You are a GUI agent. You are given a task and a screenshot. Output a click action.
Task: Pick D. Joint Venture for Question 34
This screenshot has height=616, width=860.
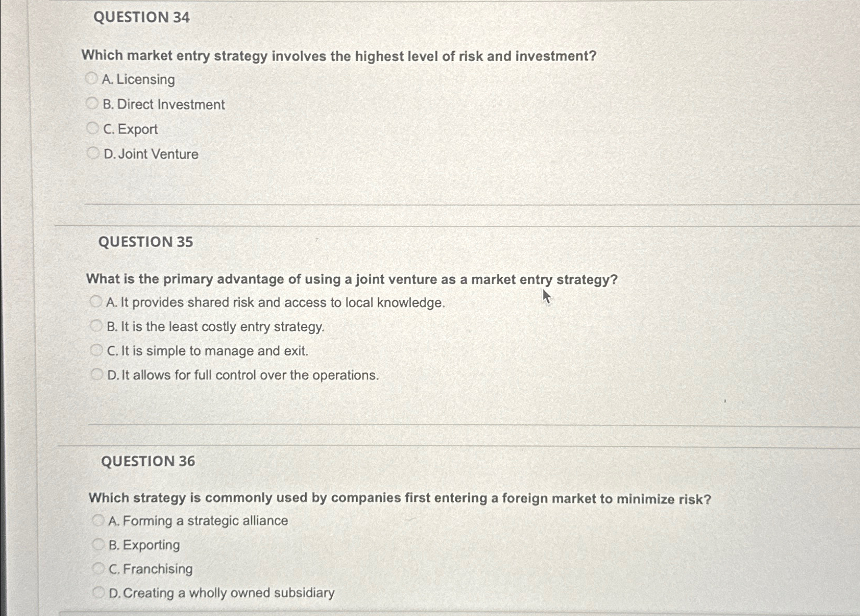coord(93,152)
